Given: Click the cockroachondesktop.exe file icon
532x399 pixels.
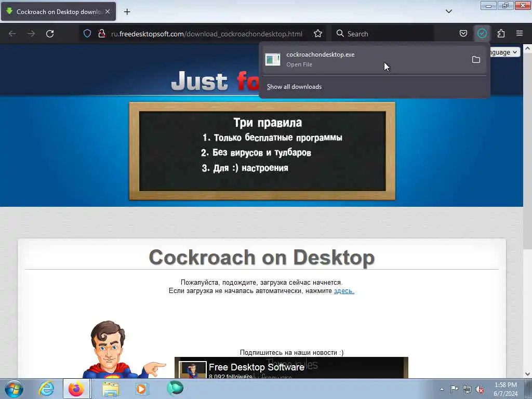Looking at the screenshot, I should tap(273, 60).
